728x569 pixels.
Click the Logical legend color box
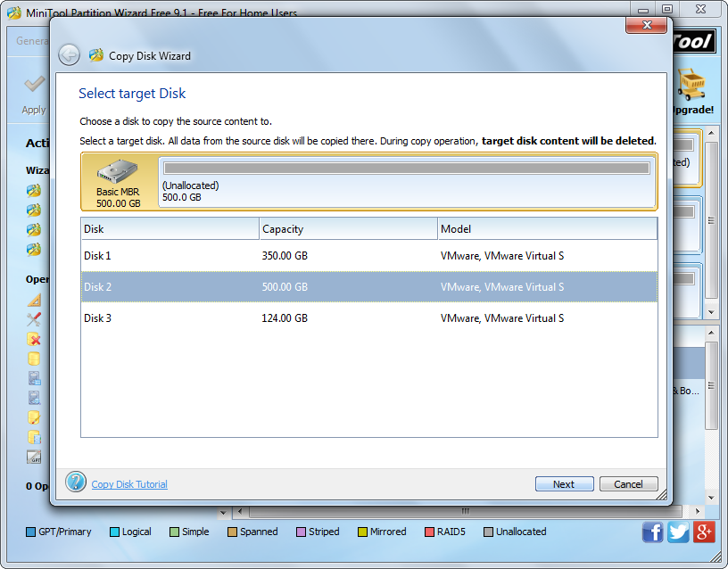tap(114, 532)
